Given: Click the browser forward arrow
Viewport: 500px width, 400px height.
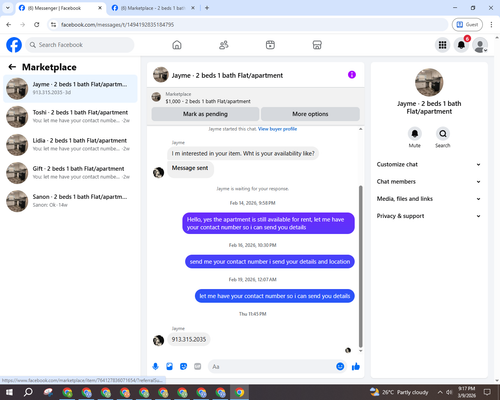Looking at the screenshot, I should click(x=22, y=24).
